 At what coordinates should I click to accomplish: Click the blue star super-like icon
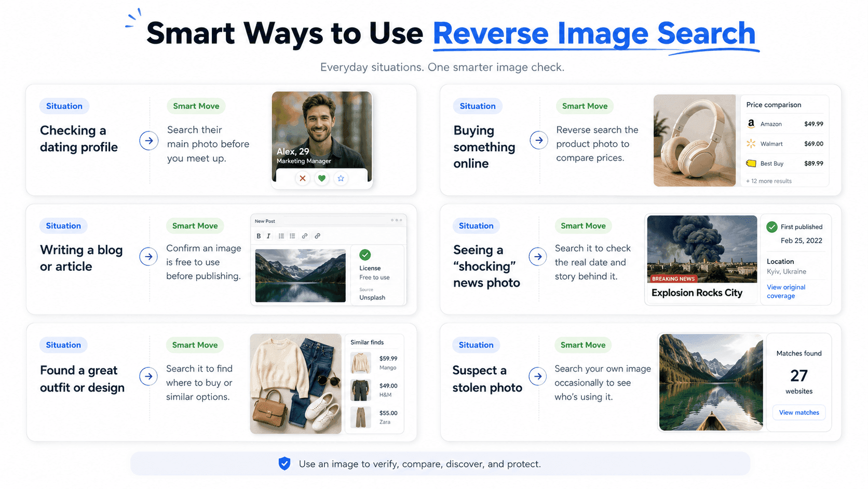tap(341, 178)
